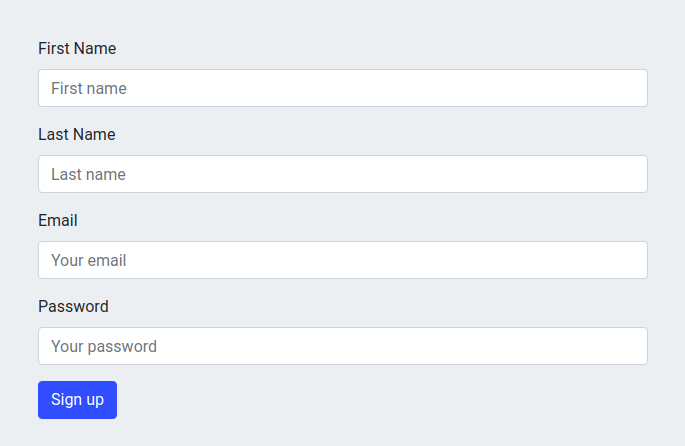Click into the Your email field

(x=343, y=260)
